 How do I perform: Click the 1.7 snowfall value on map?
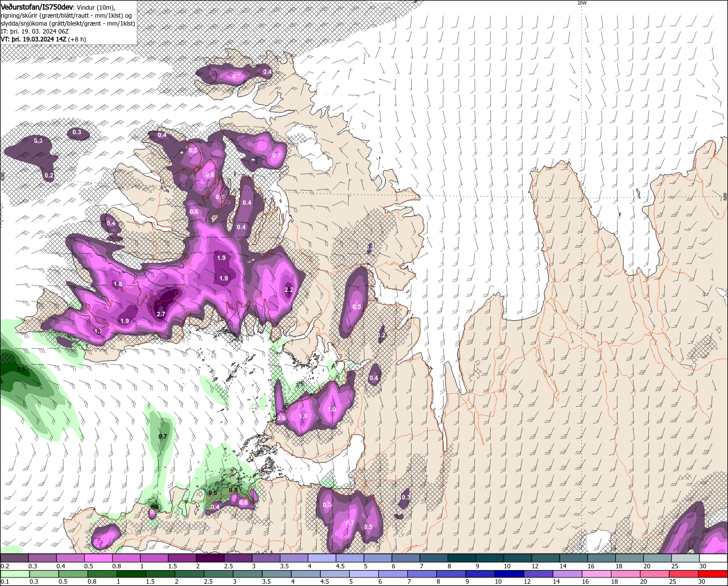point(98,331)
